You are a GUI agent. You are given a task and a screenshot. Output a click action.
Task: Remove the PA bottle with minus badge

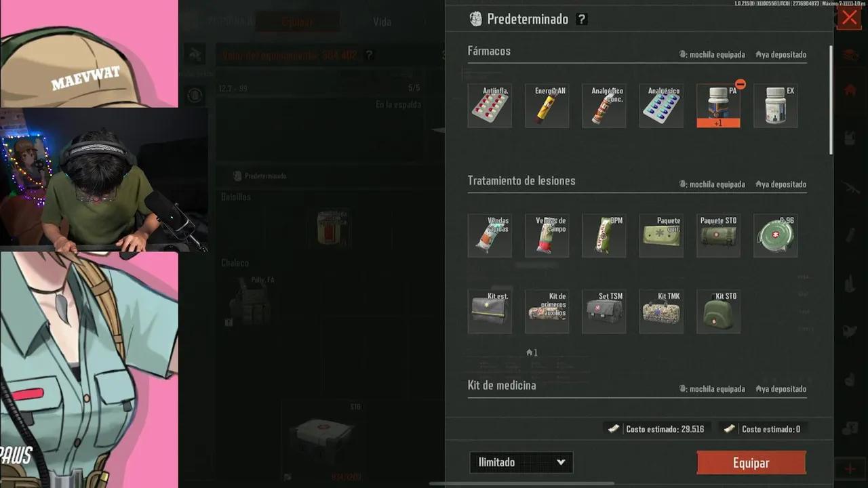click(740, 84)
